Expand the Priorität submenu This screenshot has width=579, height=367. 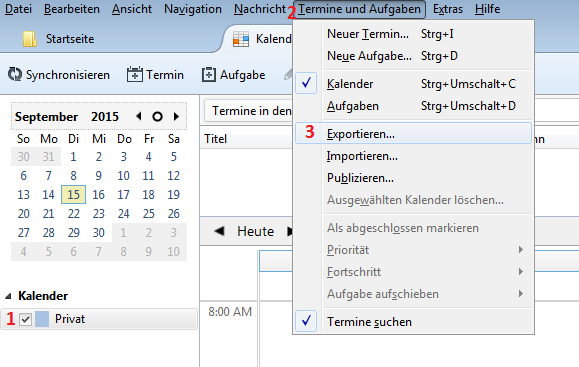[413, 250]
